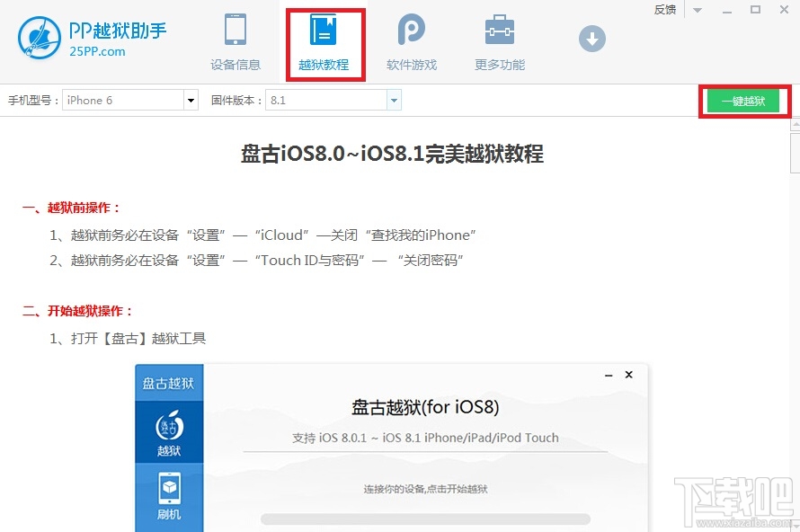The height and width of the screenshot is (532, 800).
Task: Minimize the PP助手 window
Action: [x=727, y=10]
